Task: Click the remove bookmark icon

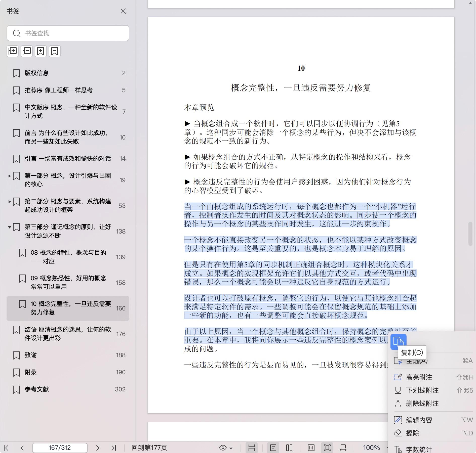Action: coord(55,51)
